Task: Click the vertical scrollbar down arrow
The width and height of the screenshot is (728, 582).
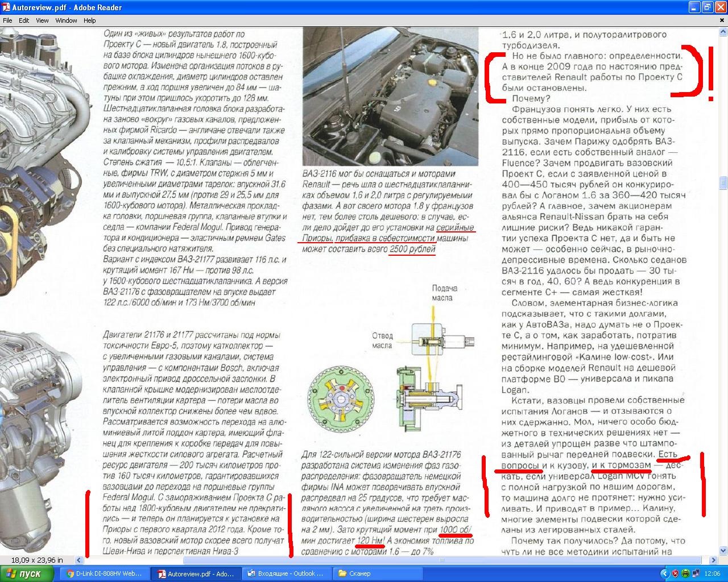Action: pyautogui.click(x=723, y=550)
